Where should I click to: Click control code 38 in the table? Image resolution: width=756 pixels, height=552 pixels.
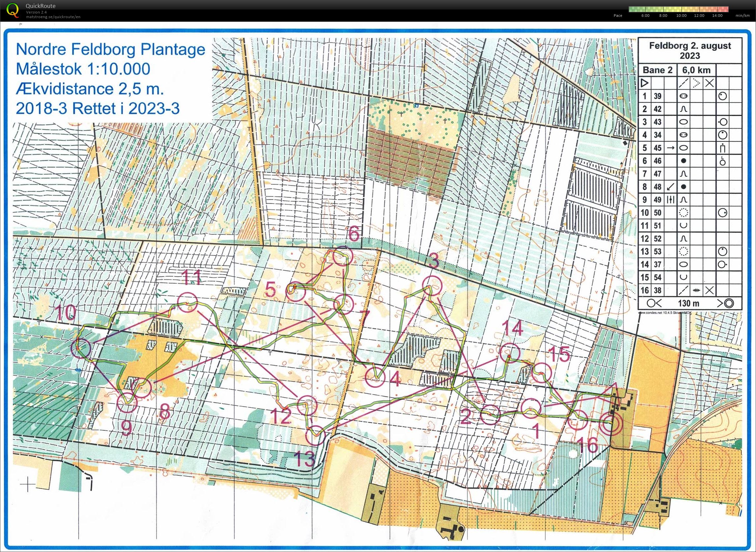tap(657, 290)
